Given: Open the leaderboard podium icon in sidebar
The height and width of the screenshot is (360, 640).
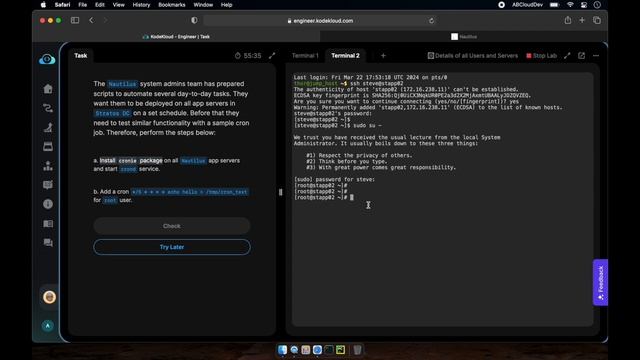Looking at the screenshot, I should pyautogui.click(x=48, y=166).
